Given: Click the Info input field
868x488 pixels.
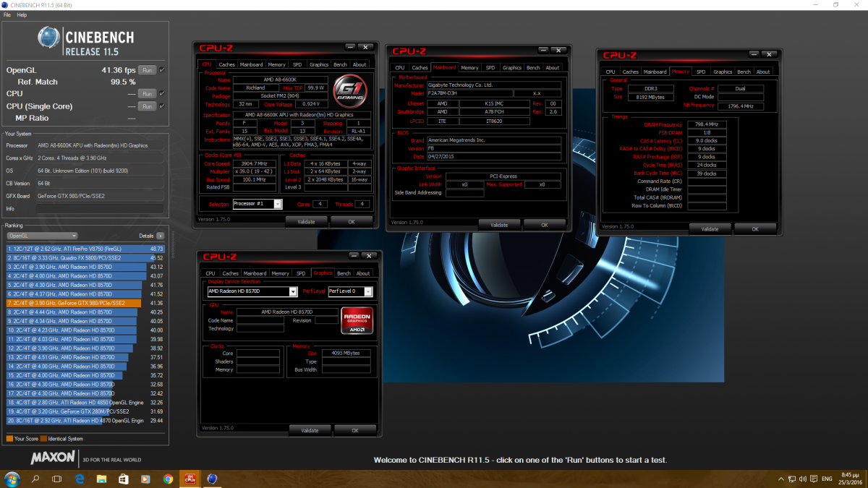Looking at the screenshot, I should point(101,208).
